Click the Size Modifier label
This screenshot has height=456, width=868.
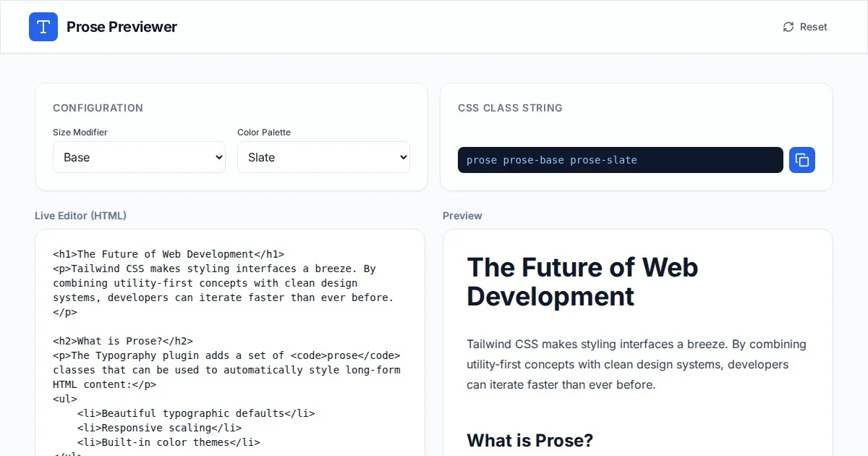80,132
